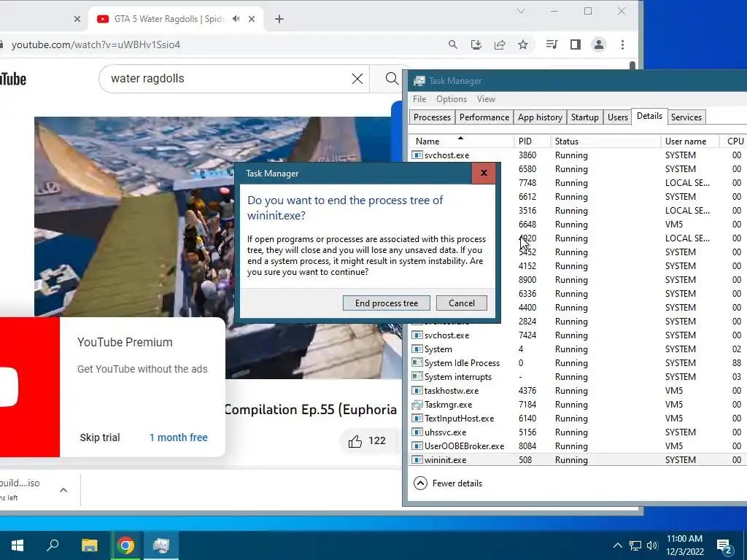Cancel the end process tree dialog
This screenshot has width=747, height=560.
coord(461,303)
